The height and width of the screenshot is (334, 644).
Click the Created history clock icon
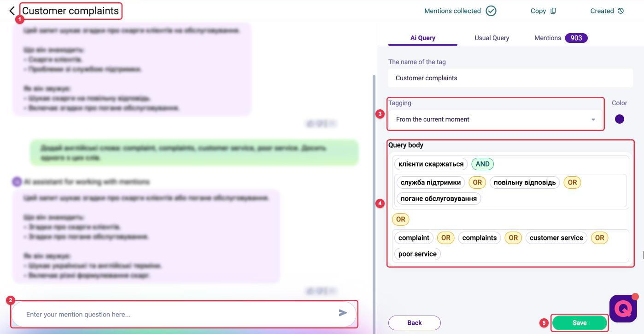click(x=621, y=11)
